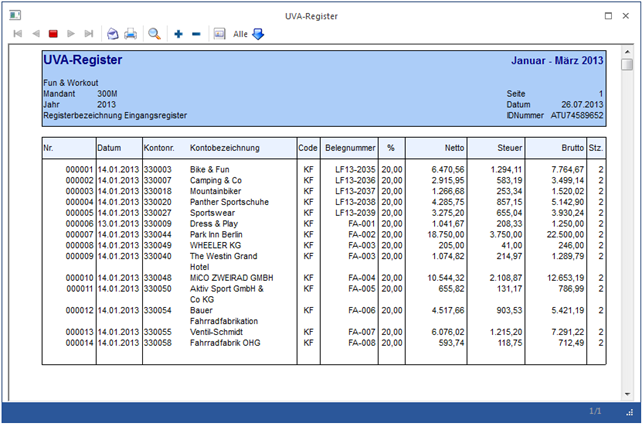Jump to last page of report
642x424 pixels.
tap(90, 33)
